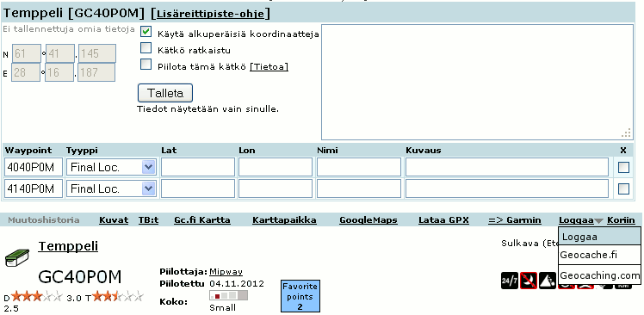Open the Kuvat link
This screenshot has height=315, width=644.
point(114,220)
